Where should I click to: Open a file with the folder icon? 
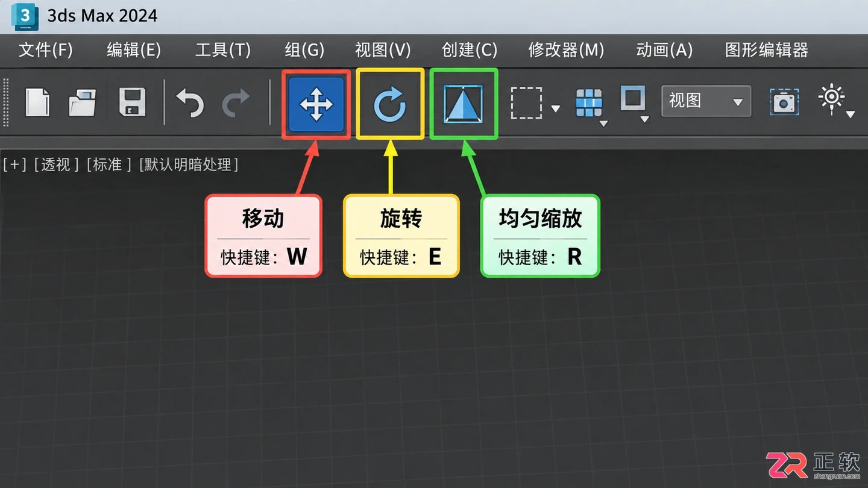[x=83, y=102]
